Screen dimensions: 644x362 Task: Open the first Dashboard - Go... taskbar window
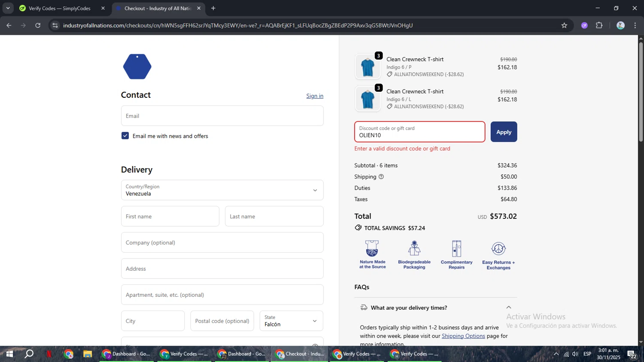pos(126,354)
